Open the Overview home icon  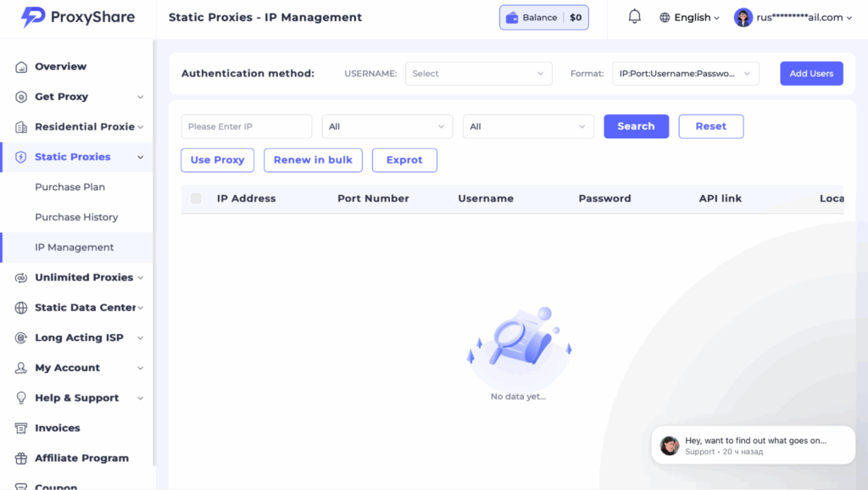click(x=21, y=67)
